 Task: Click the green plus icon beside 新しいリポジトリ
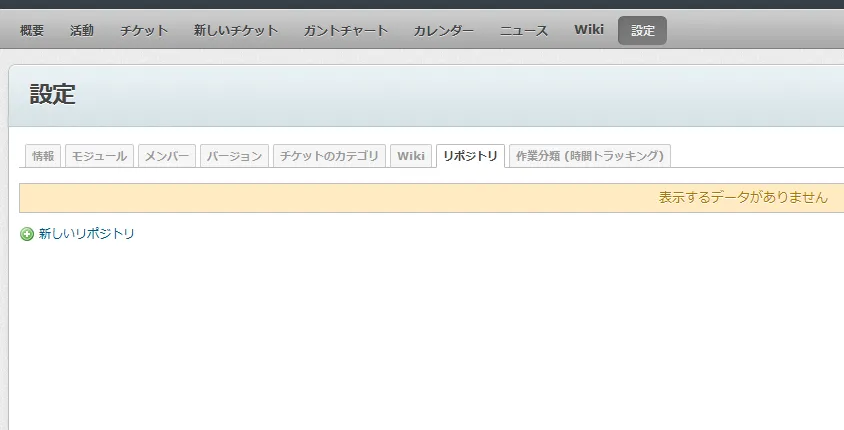click(26, 234)
